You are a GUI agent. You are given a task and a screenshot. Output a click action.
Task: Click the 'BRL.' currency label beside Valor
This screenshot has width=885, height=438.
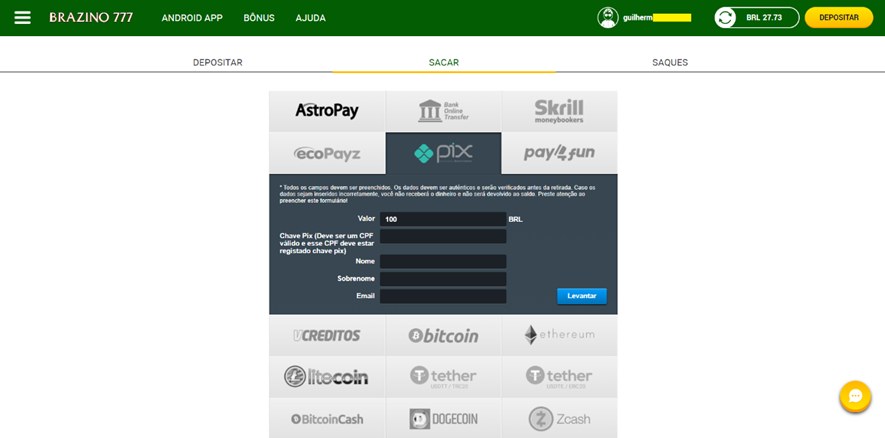[516, 220]
